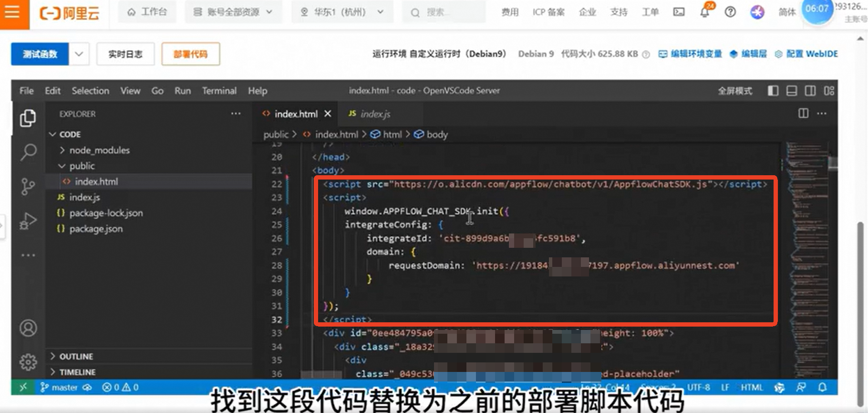The image size is (868, 413).
Task: Open the Terminal menu
Action: (219, 91)
